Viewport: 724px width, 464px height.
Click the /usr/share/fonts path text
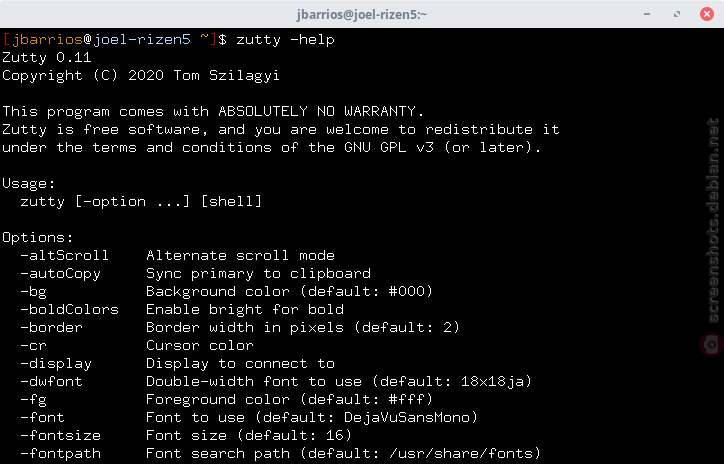461,453
